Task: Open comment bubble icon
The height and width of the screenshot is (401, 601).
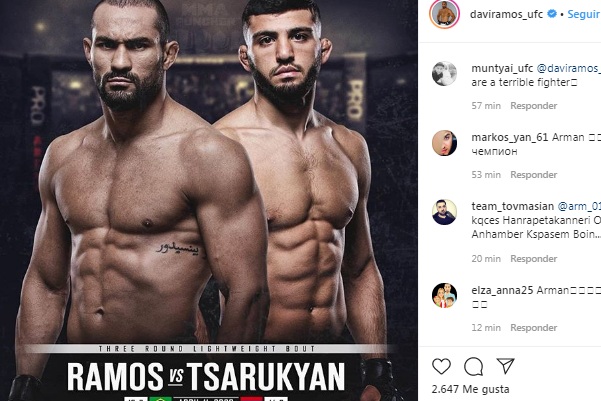Action: tap(473, 366)
